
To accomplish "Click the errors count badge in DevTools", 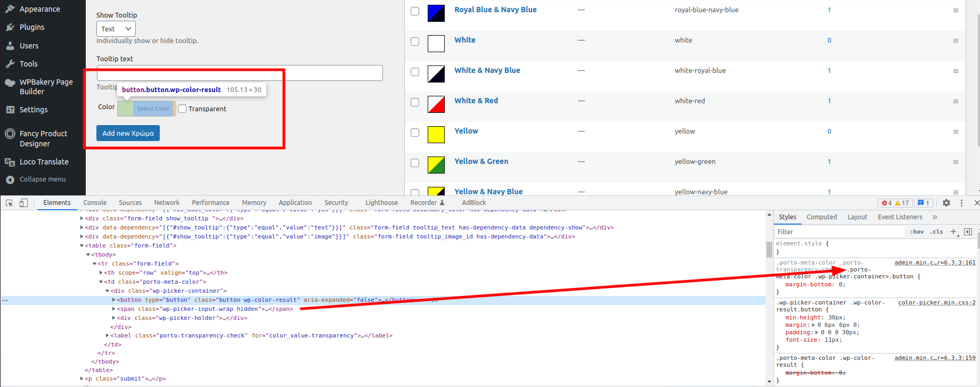I will coord(887,203).
